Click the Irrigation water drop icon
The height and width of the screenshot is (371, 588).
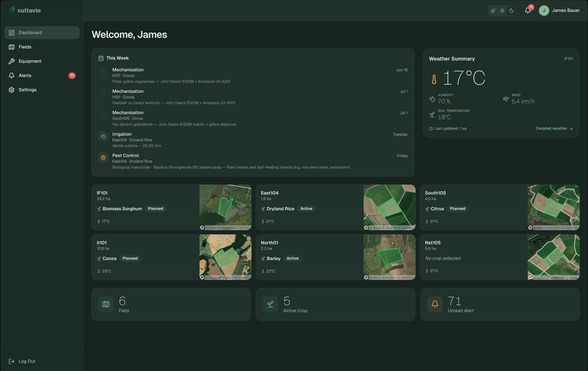coord(103,136)
